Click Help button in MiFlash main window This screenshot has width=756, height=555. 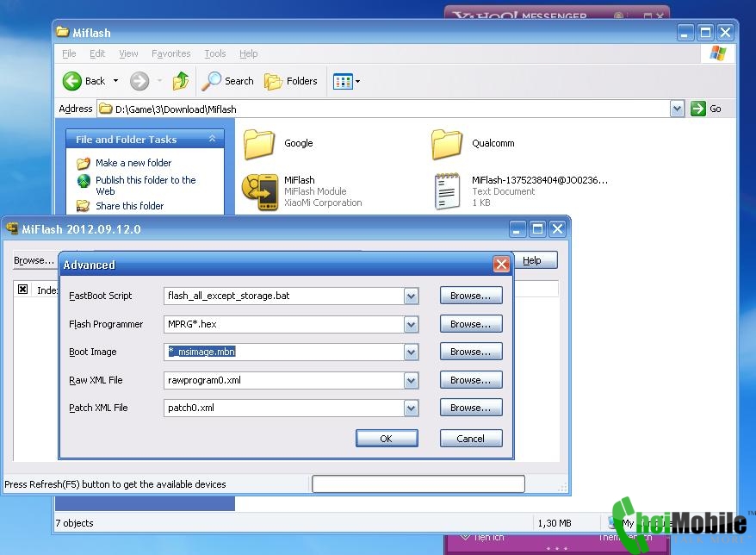tap(536, 260)
